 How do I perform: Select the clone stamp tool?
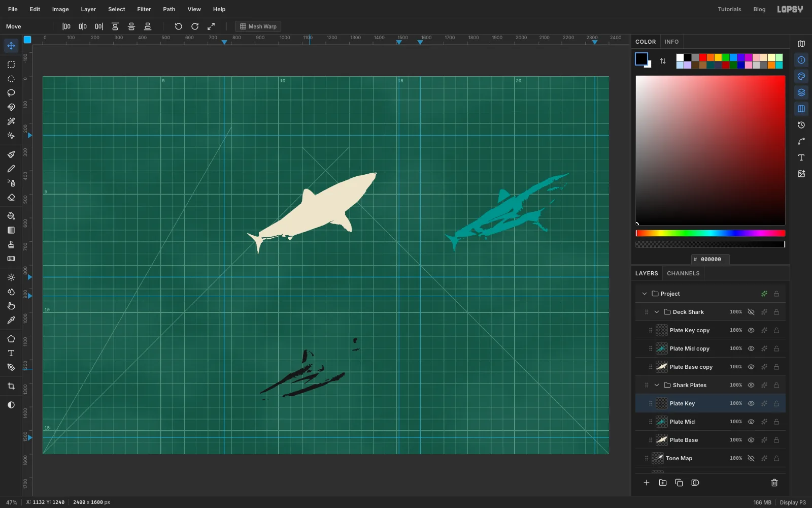[x=11, y=244]
